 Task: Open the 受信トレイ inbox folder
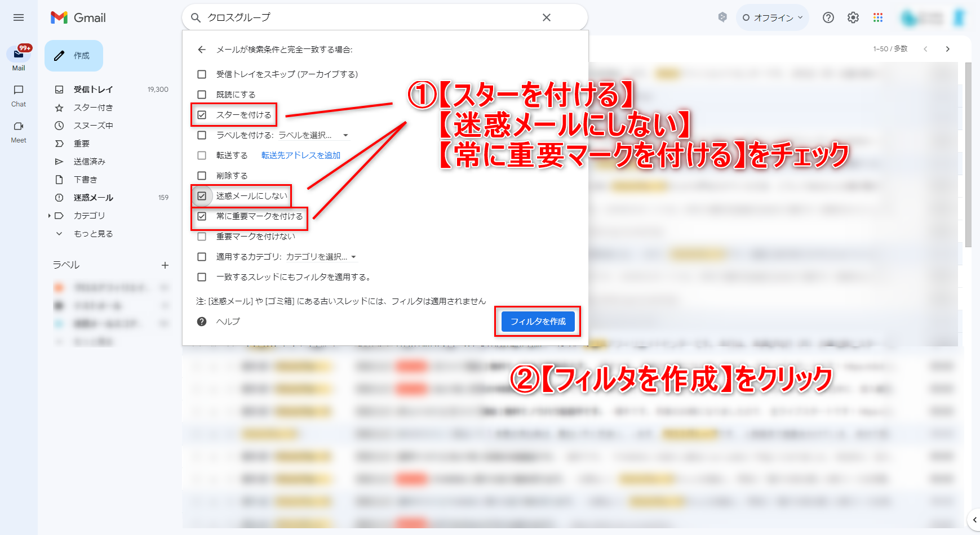click(x=93, y=90)
